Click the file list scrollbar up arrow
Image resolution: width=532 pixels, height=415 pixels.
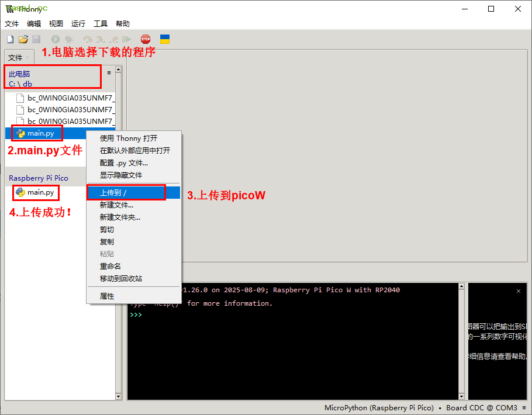119,70
